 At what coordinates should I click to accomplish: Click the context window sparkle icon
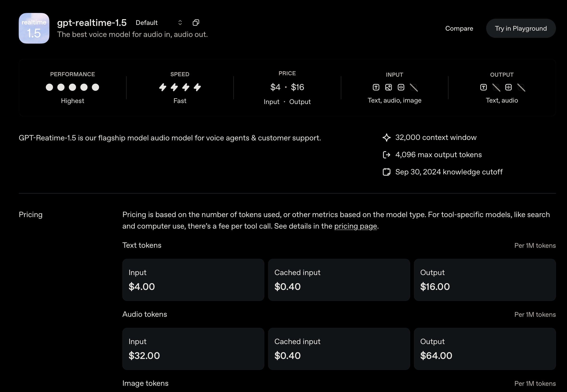[387, 138]
